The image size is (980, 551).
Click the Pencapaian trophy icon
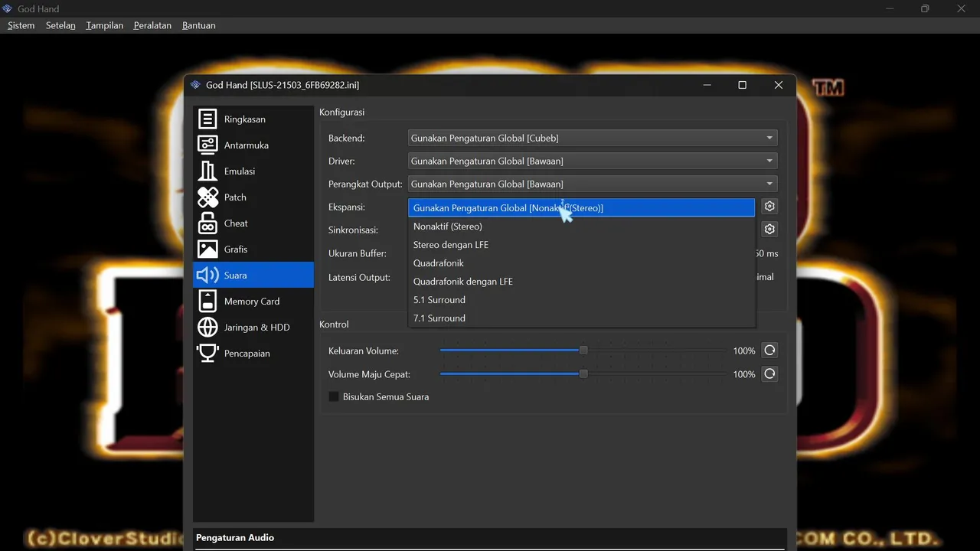pos(207,354)
